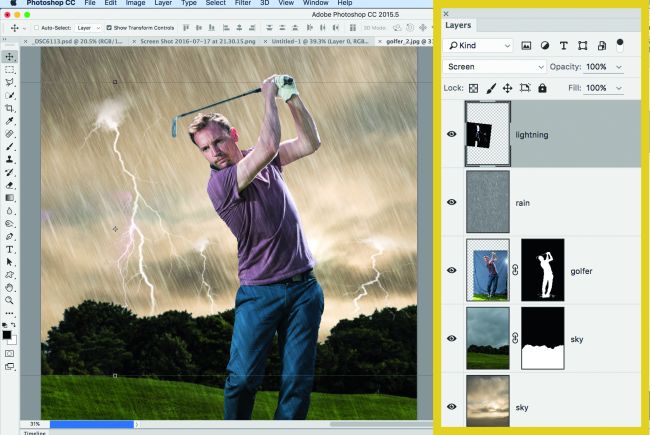The image size is (650, 435).
Task: Select the Gradient tool
Action: click(9, 198)
